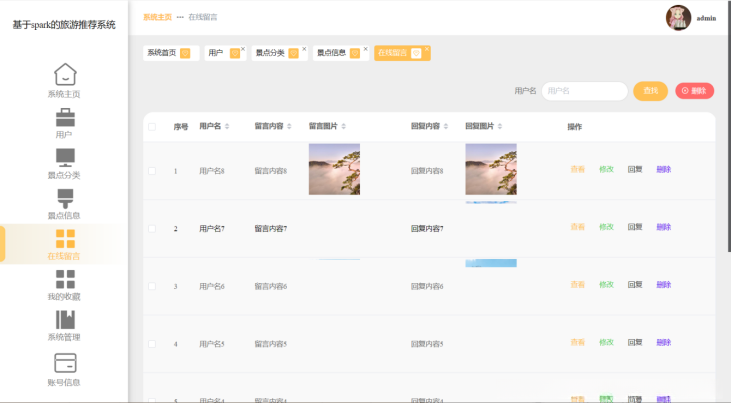The image size is (731, 403).
Task: Click the red 删除 batch delete button
Action: (x=695, y=91)
